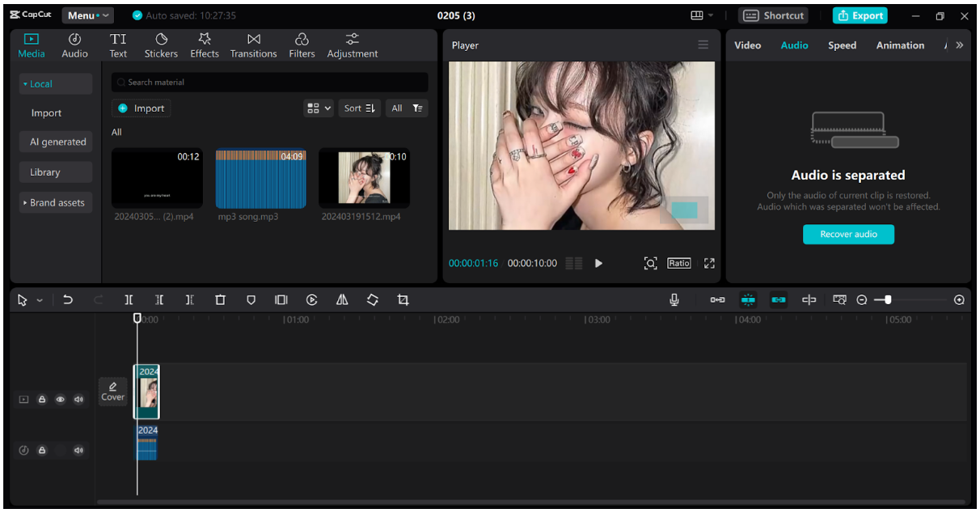This screenshot has height=513, width=980.
Task: Zoom out the timeline with minus icon
Action: pos(862,300)
